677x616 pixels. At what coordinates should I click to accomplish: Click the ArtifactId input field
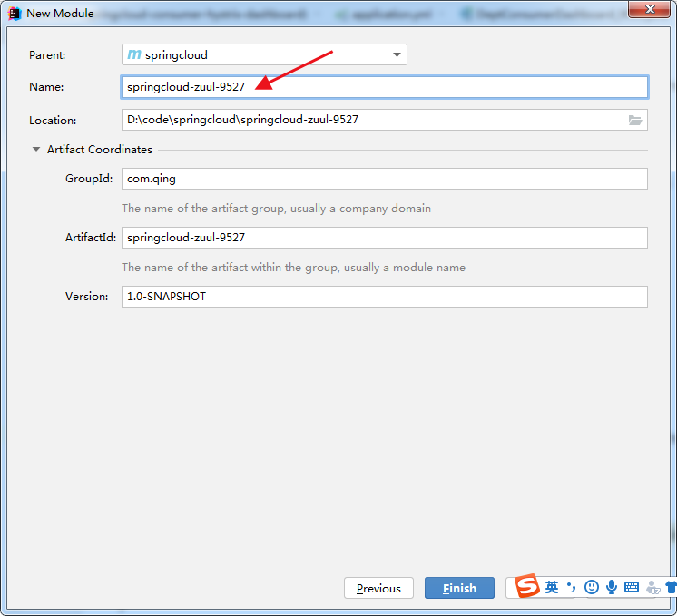[384, 238]
